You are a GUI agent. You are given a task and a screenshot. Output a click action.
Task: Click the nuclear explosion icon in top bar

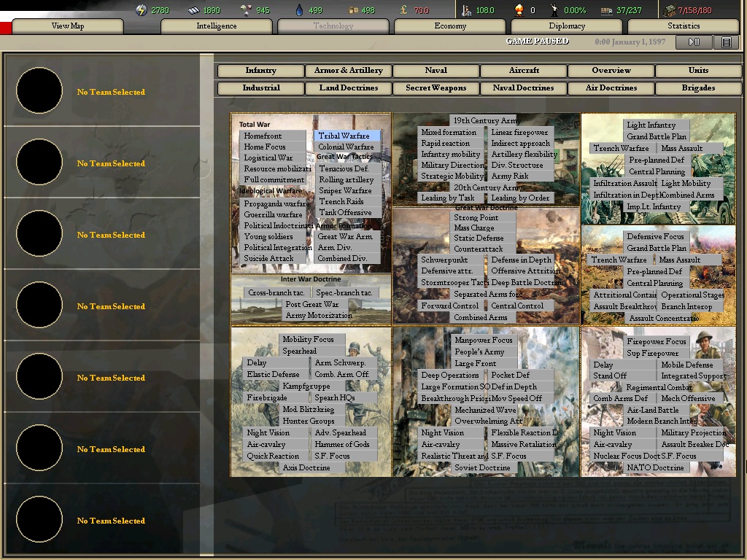tap(519, 10)
